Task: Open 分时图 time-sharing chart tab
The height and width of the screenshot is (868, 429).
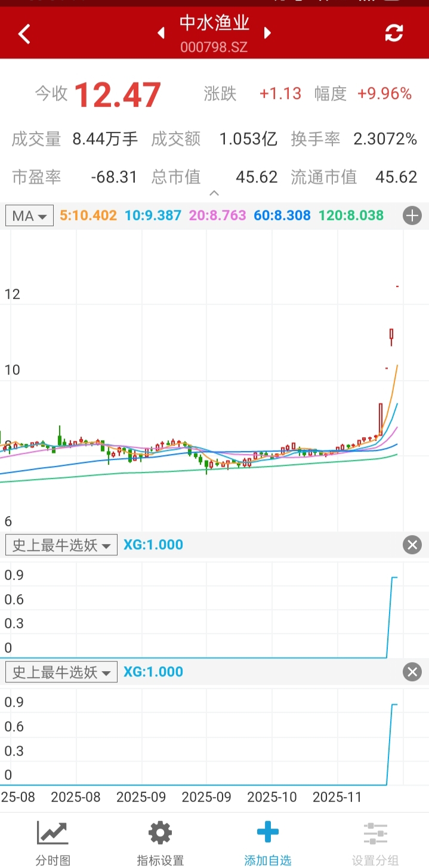Action: pos(53,843)
